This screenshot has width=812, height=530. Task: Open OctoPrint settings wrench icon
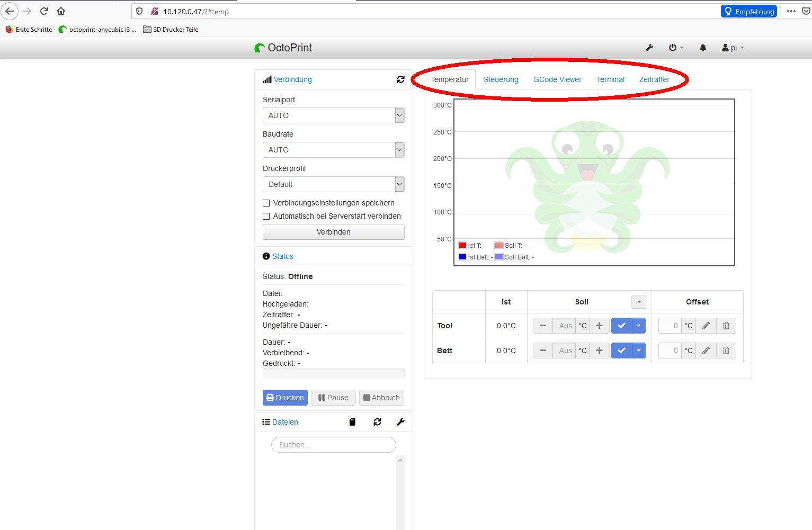click(x=649, y=48)
